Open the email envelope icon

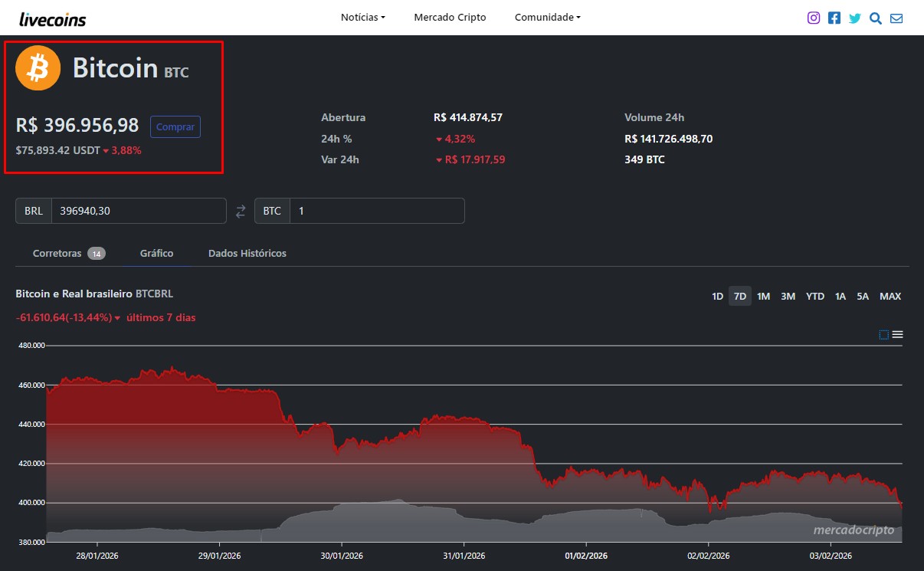point(896,17)
